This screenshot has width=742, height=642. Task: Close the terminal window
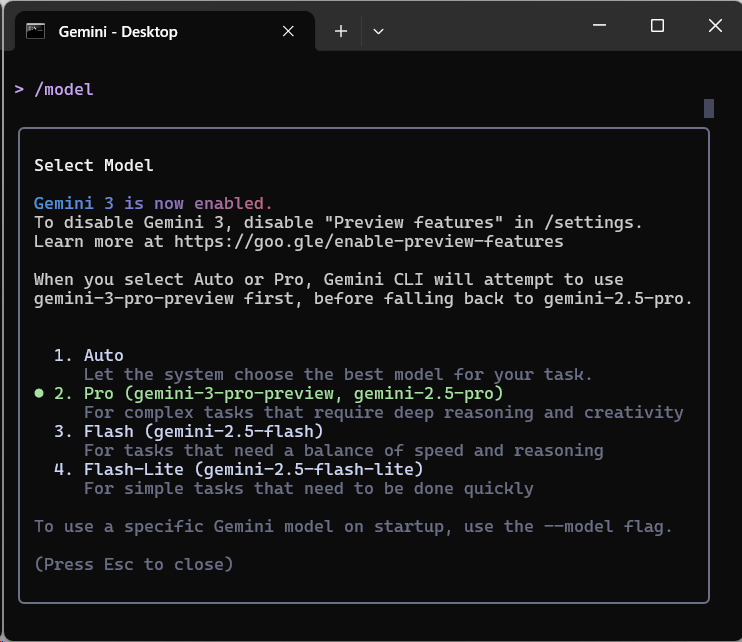pos(714,27)
